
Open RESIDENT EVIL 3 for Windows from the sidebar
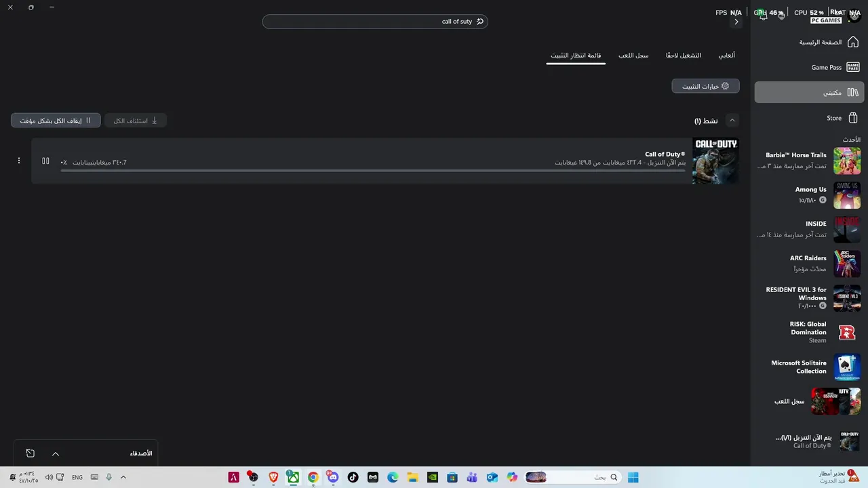(x=809, y=298)
